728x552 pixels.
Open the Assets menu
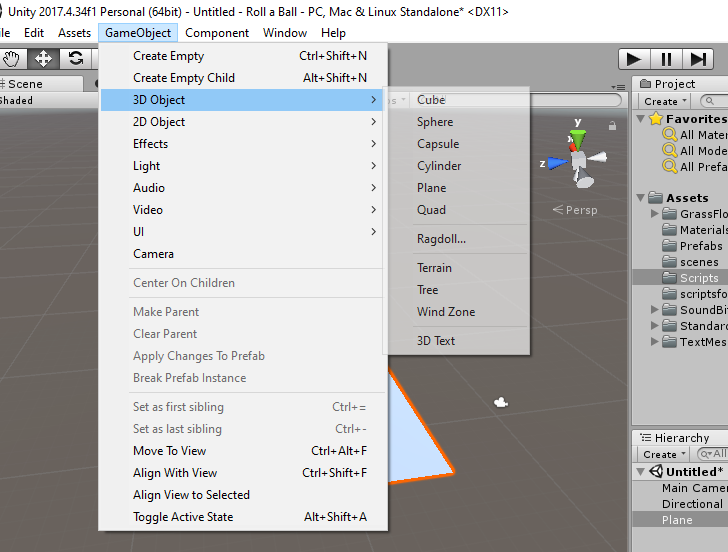(x=74, y=33)
